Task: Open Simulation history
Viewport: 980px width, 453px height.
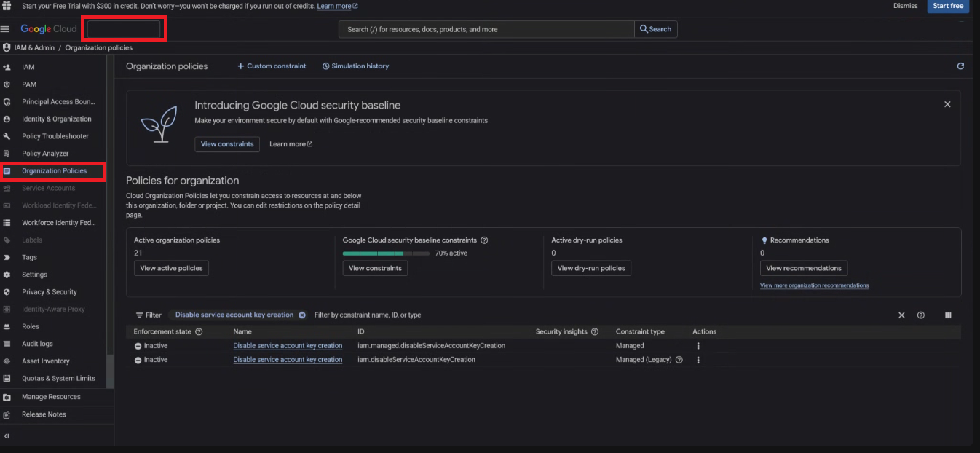Action: click(x=355, y=66)
